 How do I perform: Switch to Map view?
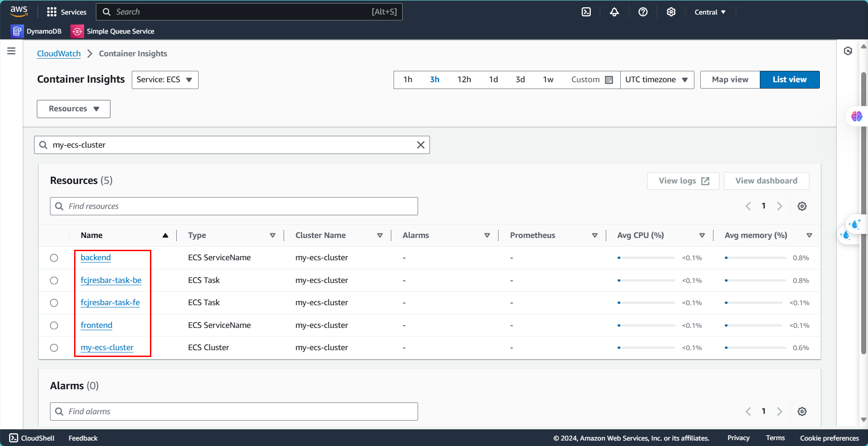tap(730, 79)
